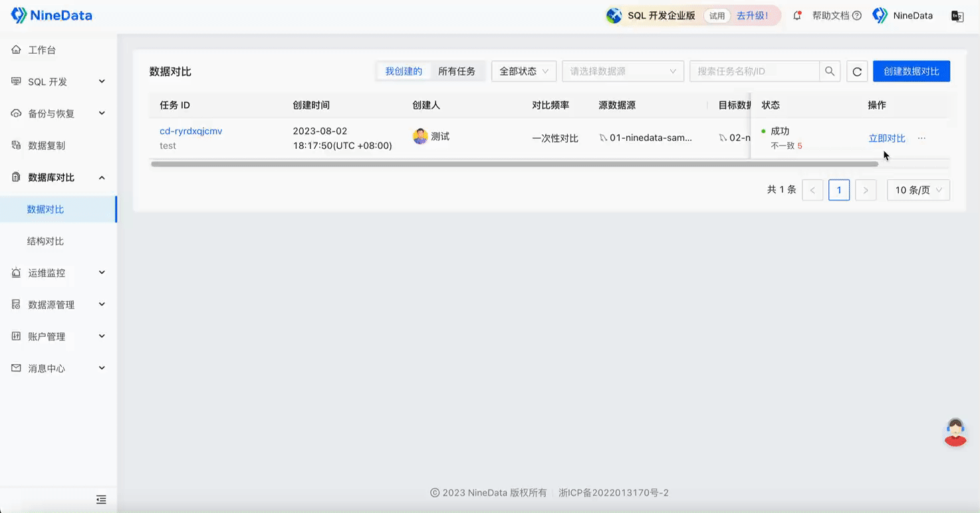Click the 成功 status text
Screen dimensions: 980x513
[780, 131]
